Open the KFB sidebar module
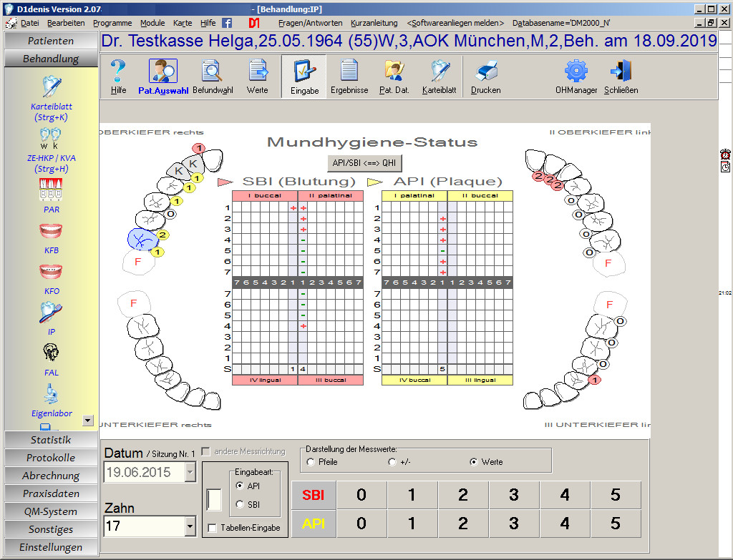This screenshot has height=560, width=733. pos(52,238)
